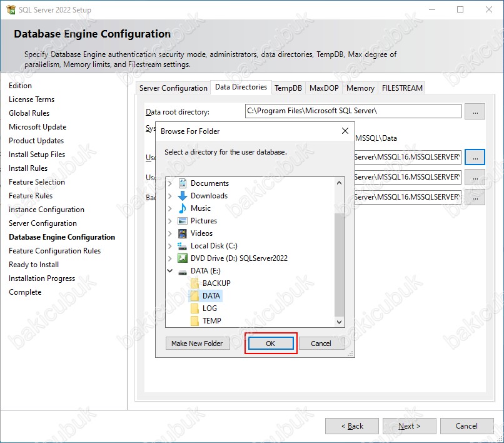Browse for the data root directory

coord(475,111)
